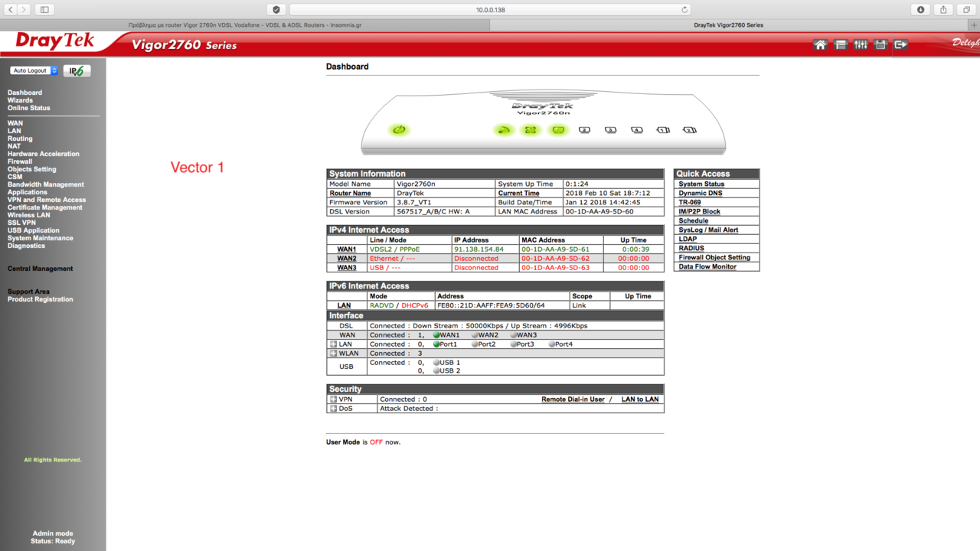Click the logout arrow icon in header
Viewport: 980px width, 551px height.
pyautogui.click(x=900, y=45)
